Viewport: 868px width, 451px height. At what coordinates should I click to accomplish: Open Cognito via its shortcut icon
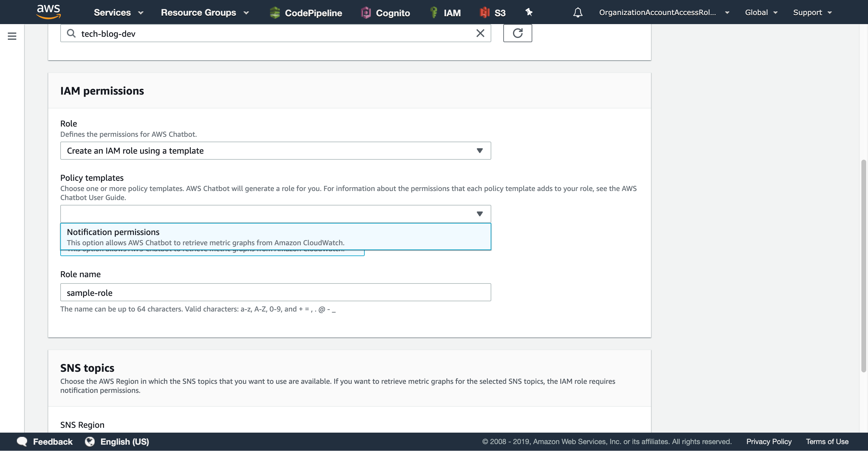[365, 12]
